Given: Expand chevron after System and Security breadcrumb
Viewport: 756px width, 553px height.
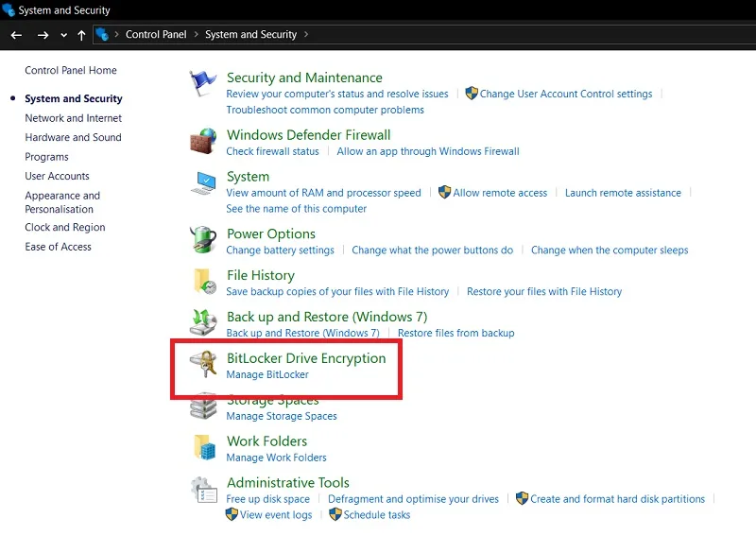Looking at the screenshot, I should pyautogui.click(x=306, y=34).
